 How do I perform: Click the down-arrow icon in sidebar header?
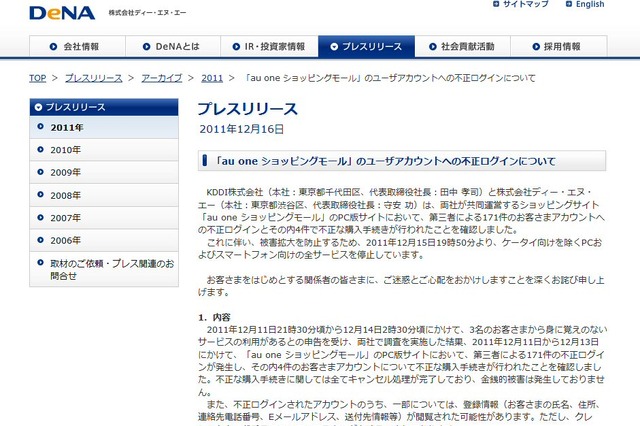(x=38, y=107)
